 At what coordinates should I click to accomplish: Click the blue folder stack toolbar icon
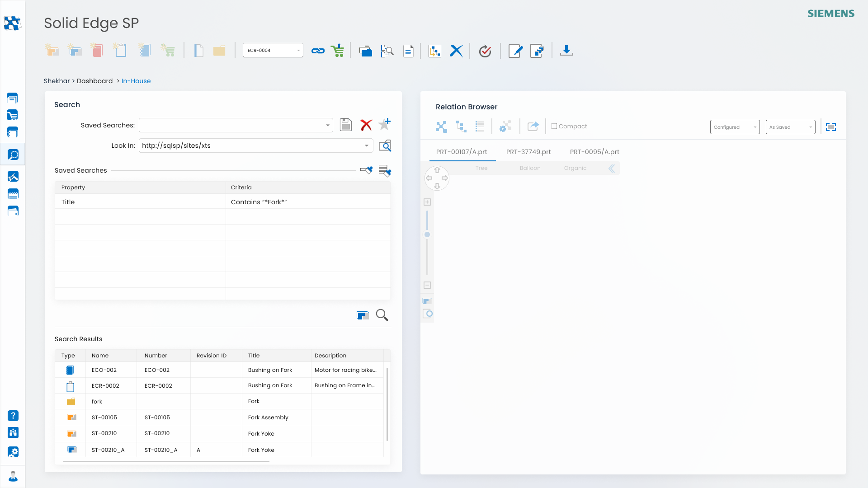(x=365, y=51)
